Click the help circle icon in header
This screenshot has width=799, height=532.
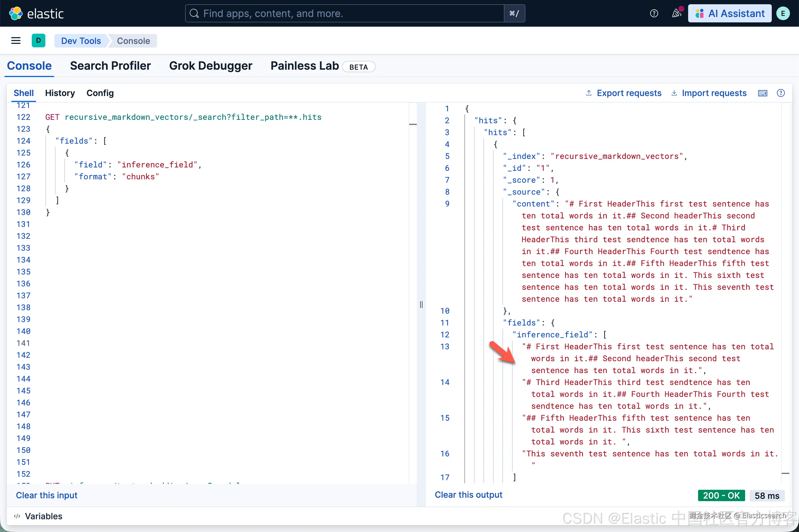click(654, 14)
